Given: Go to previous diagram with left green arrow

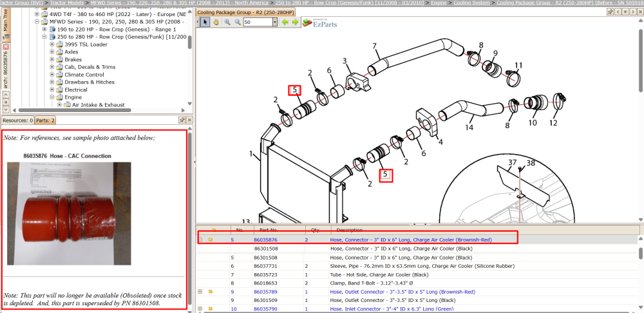Looking at the screenshot, I should tap(285, 22).
